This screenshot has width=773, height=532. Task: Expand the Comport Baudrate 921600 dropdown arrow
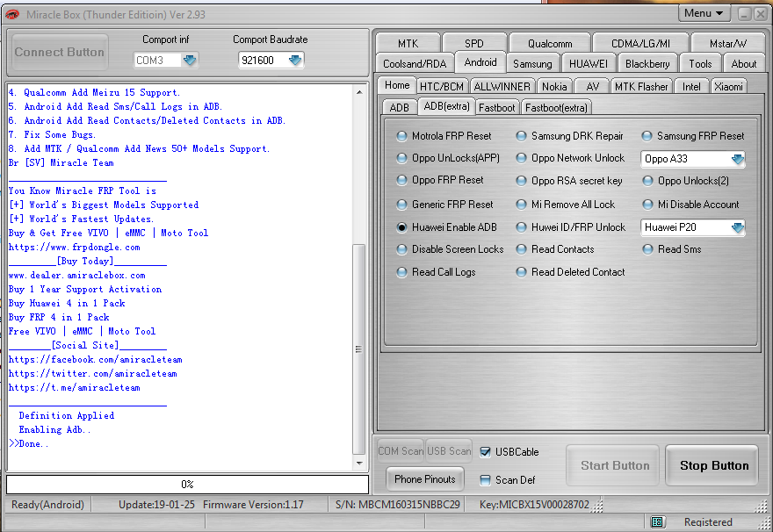[295, 60]
